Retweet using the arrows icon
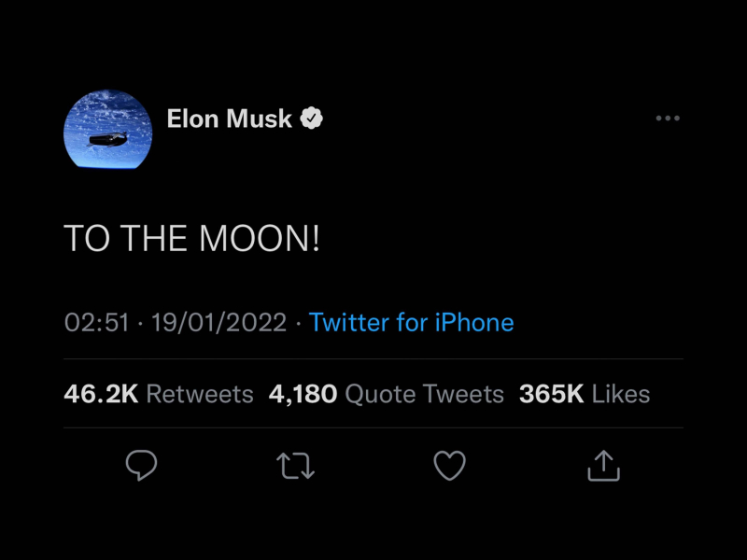 coord(296,465)
